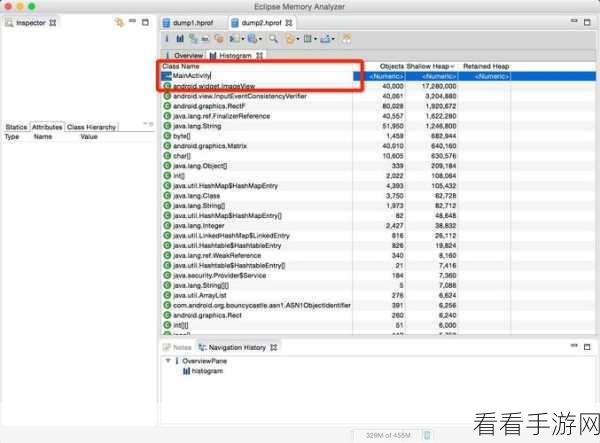Switch to the dump1.hprof tab
This screenshot has height=443, width=600.
pyautogui.click(x=188, y=23)
